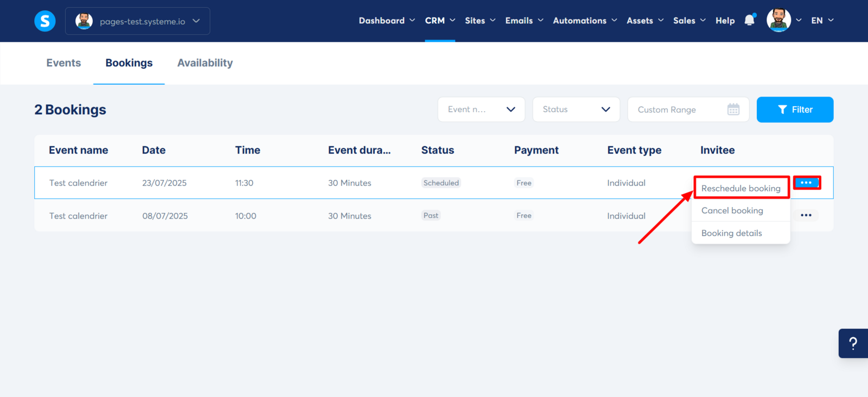
Task: Click the 10:00 time cell
Action: coord(246,216)
